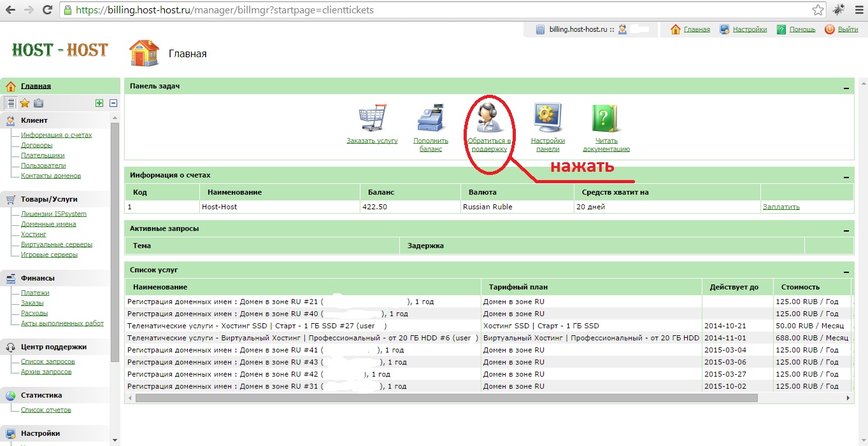Open 'Настройки' in the top menu
868x446 pixels.
(x=750, y=29)
